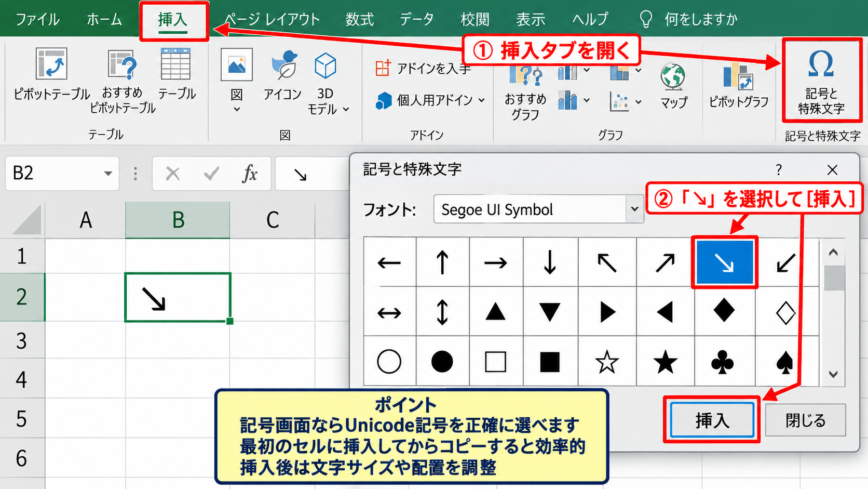Image resolution: width=868 pixels, height=489 pixels.
Task: Switch to the Insert (挿入) tab
Action: coord(173,20)
